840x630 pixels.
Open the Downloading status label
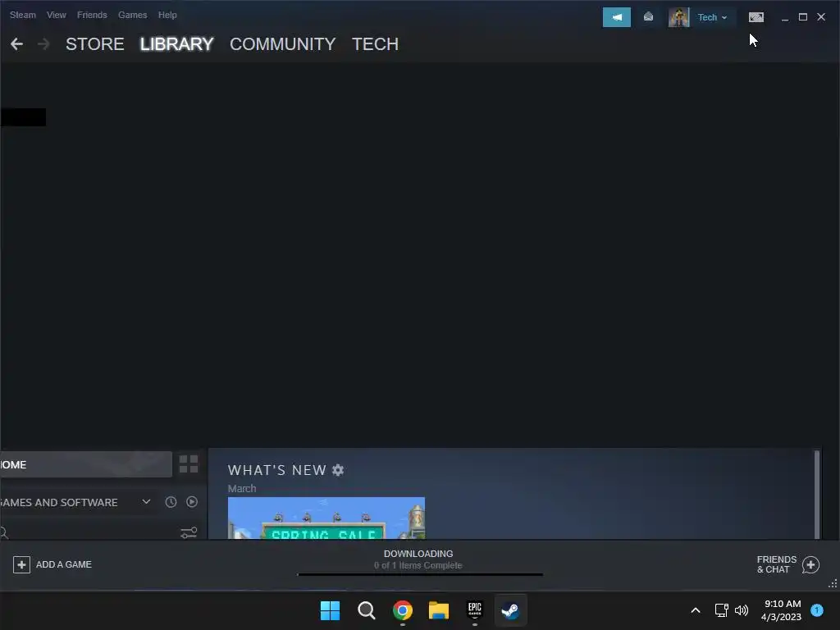tap(418, 554)
